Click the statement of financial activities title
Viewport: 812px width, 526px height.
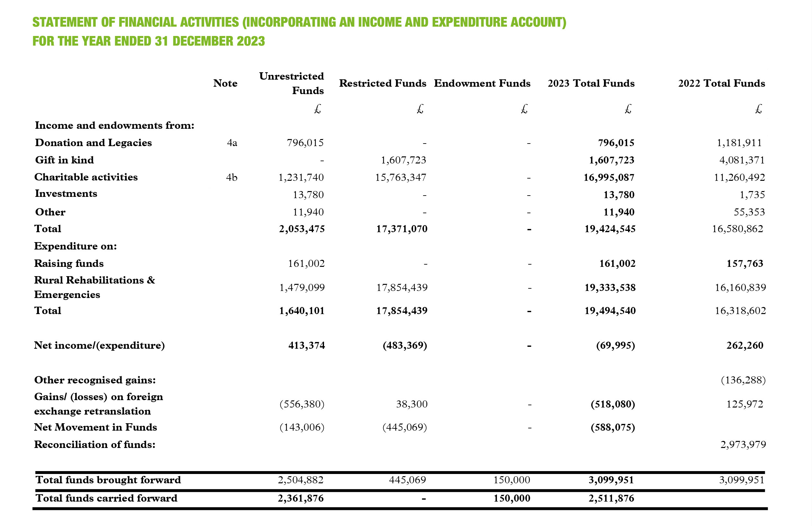point(299,22)
